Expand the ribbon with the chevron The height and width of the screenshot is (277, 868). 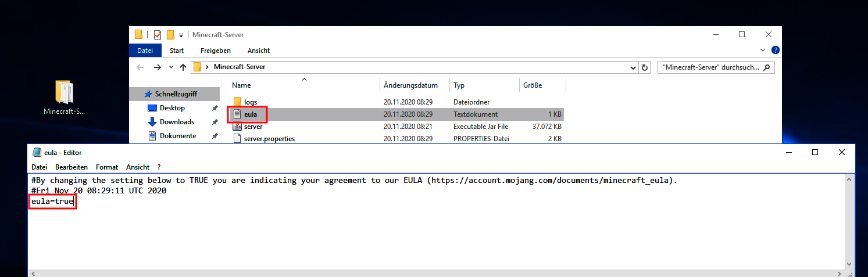point(763,51)
